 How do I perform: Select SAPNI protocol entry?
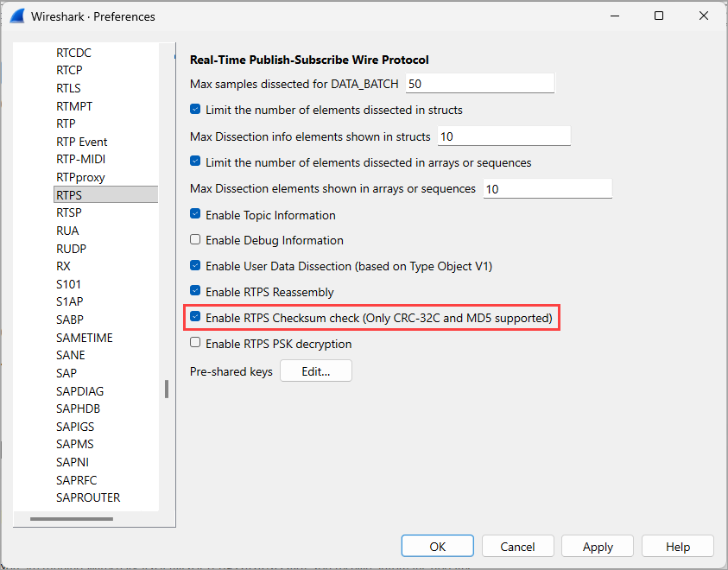[72, 462]
